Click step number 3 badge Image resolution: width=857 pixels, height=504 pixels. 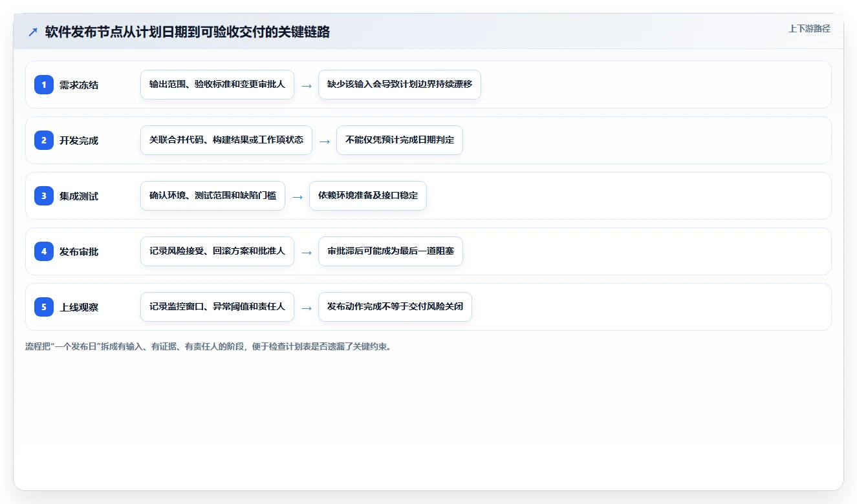[44, 196]
